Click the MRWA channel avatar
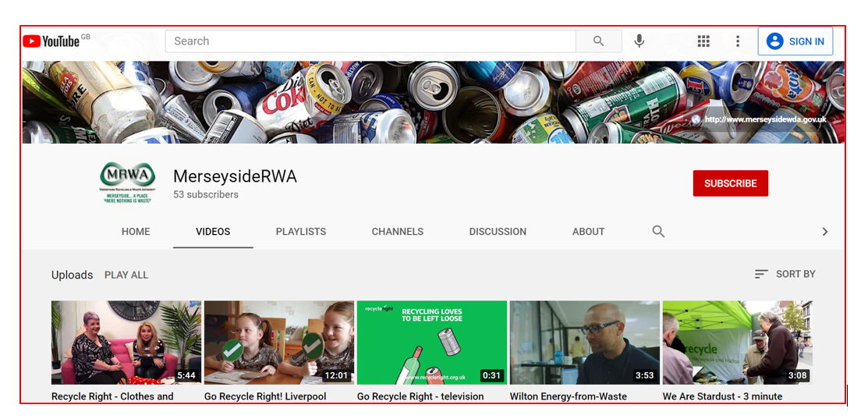868x419 pixels. pos(128,182)
